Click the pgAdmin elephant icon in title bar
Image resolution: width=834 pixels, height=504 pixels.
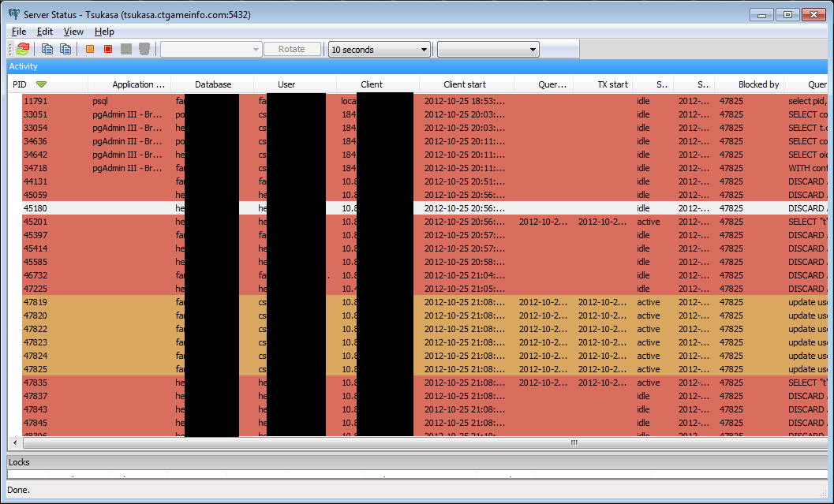click(x=14, y=14)
